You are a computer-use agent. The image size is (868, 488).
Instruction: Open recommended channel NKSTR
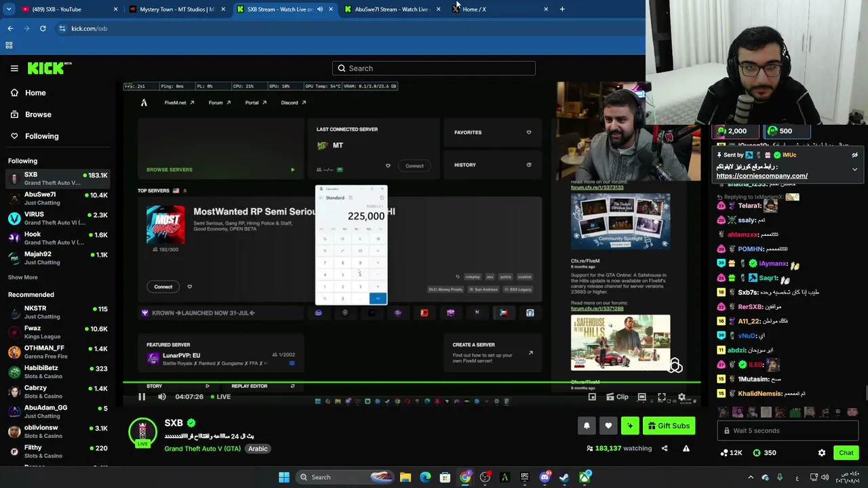point(58,312)
